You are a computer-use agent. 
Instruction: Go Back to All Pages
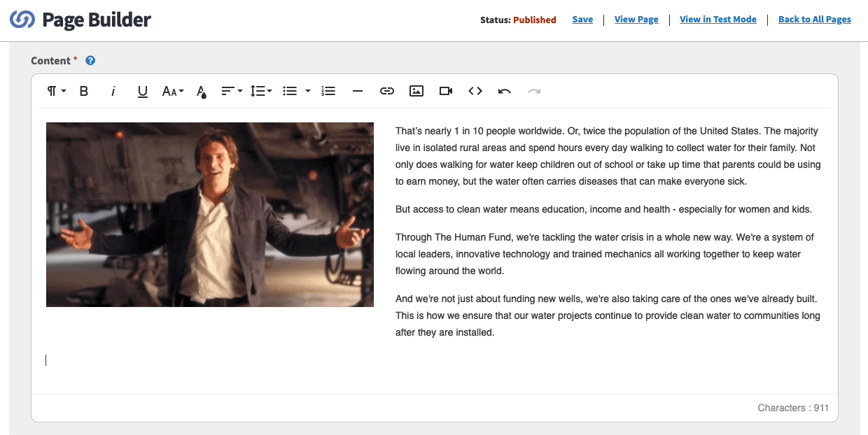(x=815, y=20)
